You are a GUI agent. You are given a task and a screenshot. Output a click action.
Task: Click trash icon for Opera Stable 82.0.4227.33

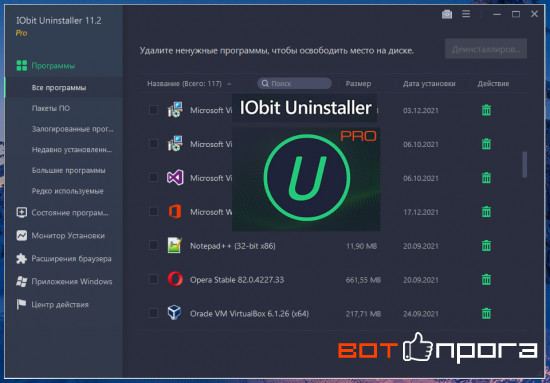486,280
